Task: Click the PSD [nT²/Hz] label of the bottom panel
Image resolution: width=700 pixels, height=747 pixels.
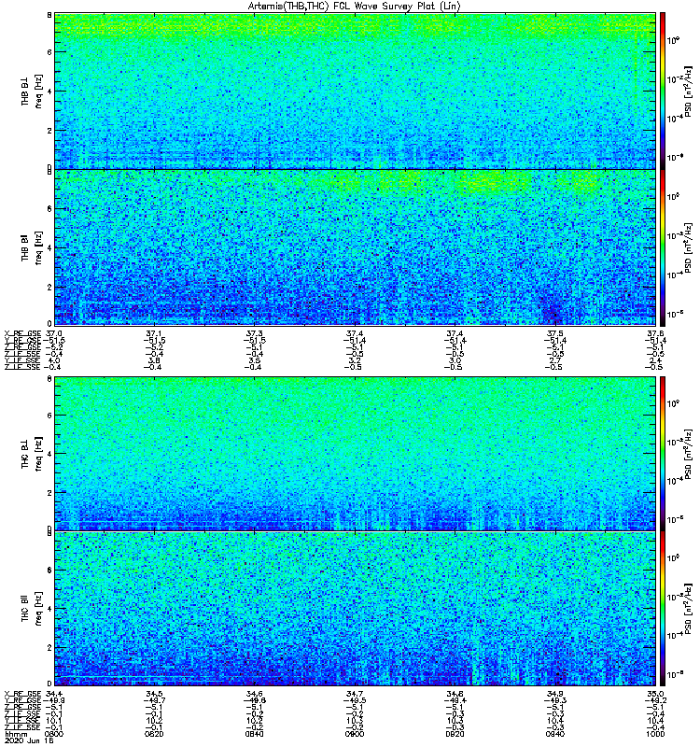Action: point(689,609)
